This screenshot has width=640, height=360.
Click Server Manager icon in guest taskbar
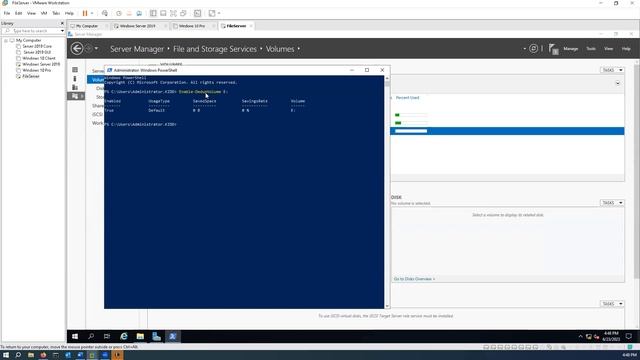coord(156,336)
